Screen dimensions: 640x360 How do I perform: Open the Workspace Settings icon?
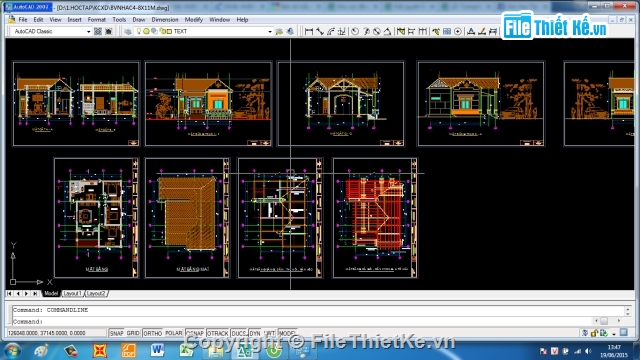click(98, 31)
